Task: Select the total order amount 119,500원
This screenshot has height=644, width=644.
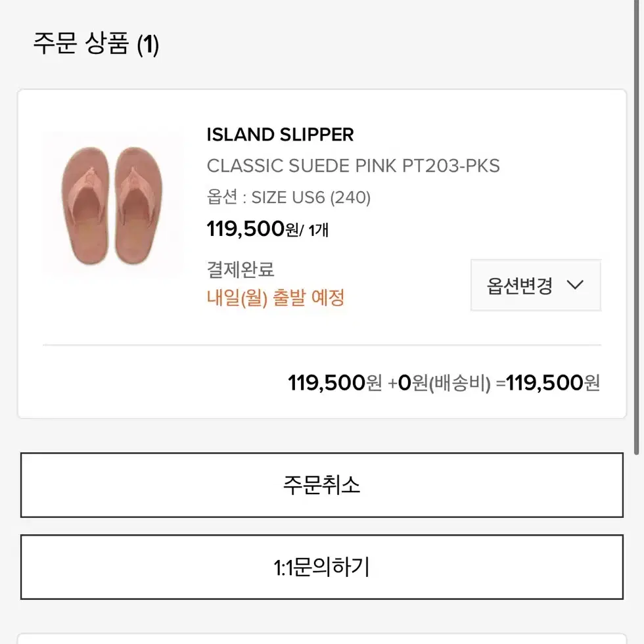Action: pos(554,382)
